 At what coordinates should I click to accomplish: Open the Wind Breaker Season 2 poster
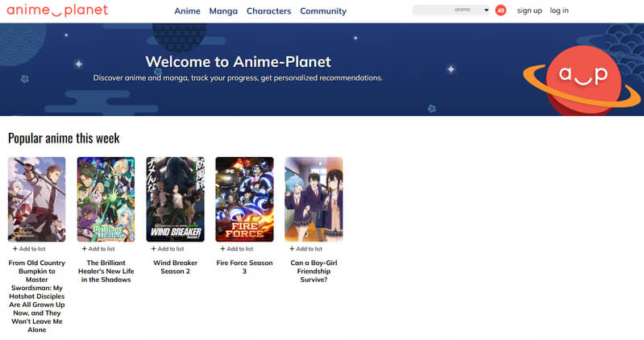[x=175, y=199]
